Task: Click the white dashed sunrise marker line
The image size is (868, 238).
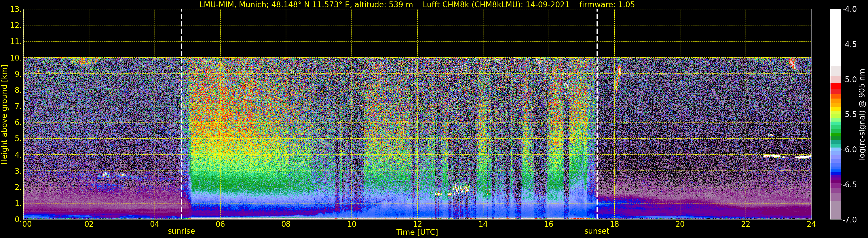Action: (181, 114)
